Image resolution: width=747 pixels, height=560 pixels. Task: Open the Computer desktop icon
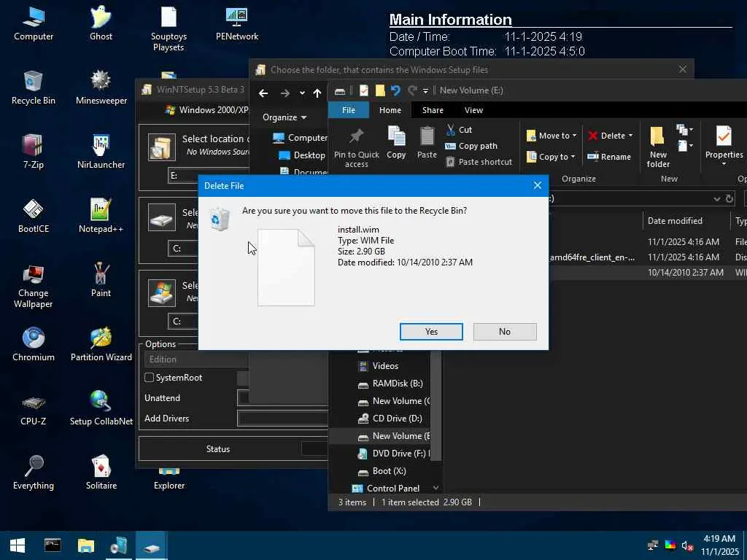[x=34, y=23]
